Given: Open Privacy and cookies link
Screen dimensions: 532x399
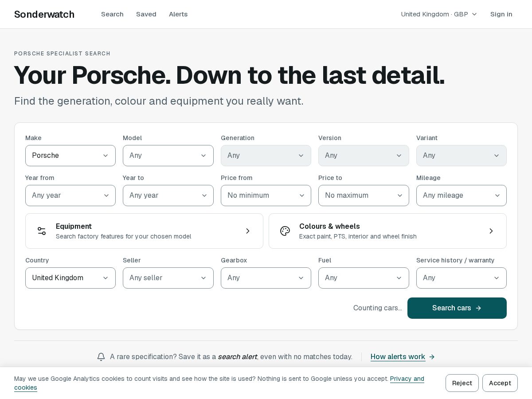Looking at the screenshot, I should point(407,379).
